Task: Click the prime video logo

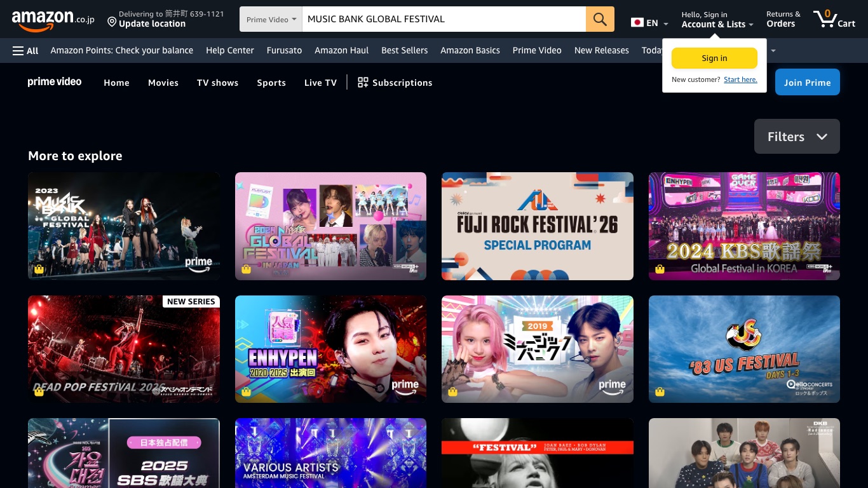Action: click(55, 81)
